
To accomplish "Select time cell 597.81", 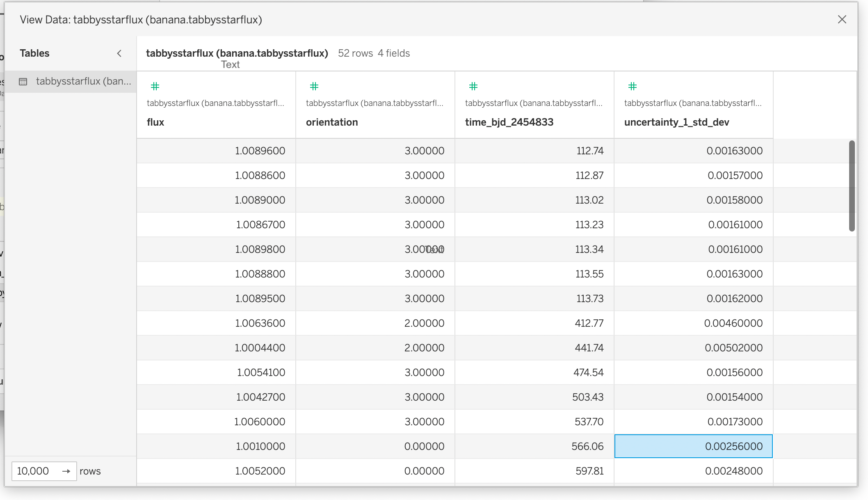I will tap(535, 471).
